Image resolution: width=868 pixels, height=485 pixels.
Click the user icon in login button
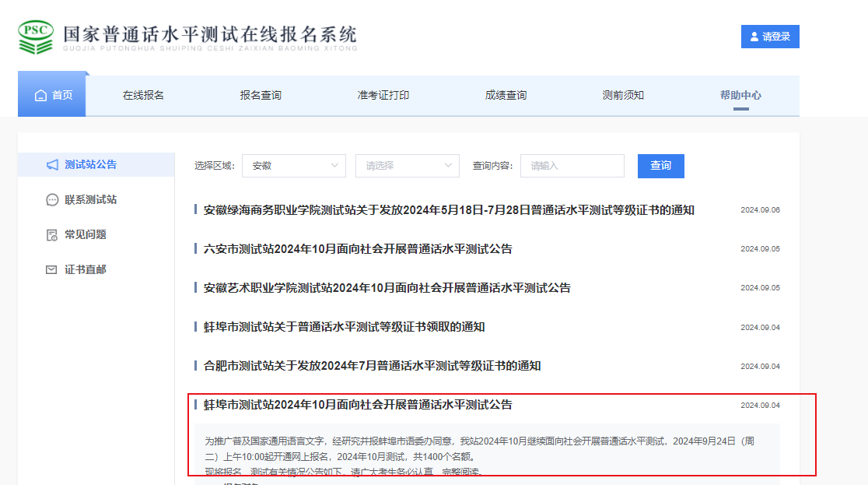point(754,37)
